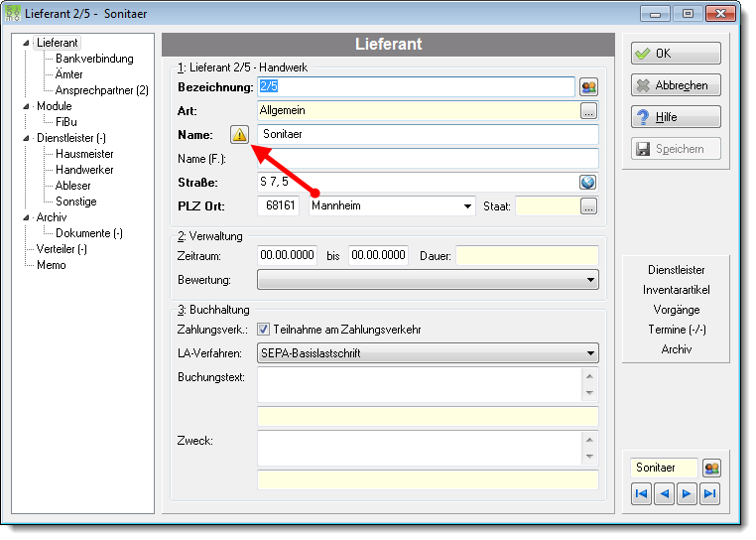Confirm with the OK button
This screenshot has width=756, height=540.
676,54
